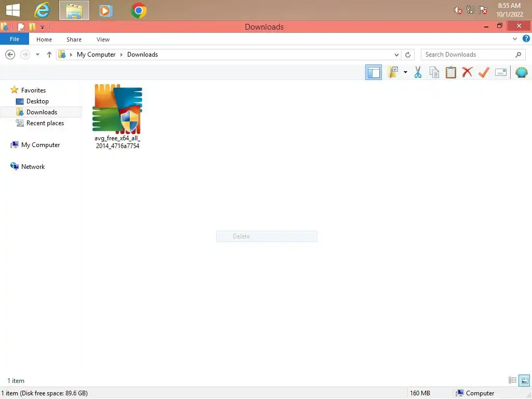Open the Folder Options toolbar icon
532x399 pixels.
pos(393,72)
